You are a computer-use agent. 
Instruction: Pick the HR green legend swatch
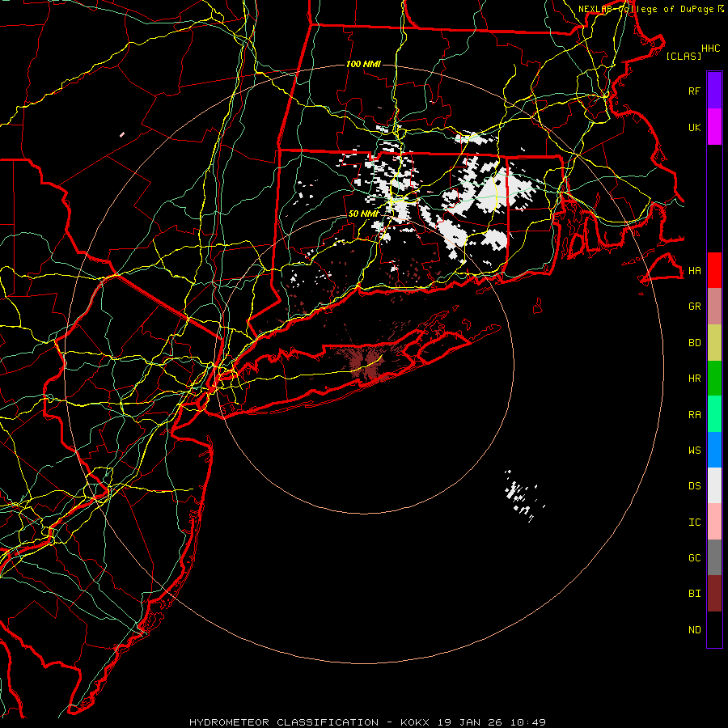pyautogui.click(x=714, y=378)
